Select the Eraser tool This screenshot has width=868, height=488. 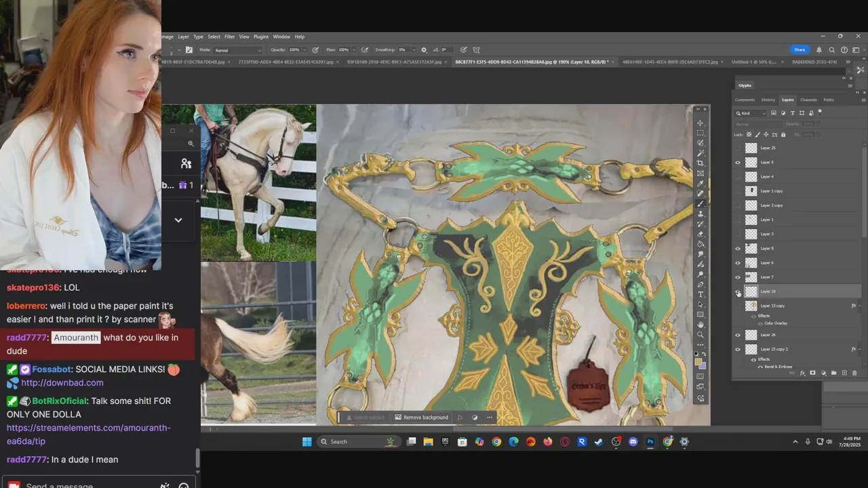701,234
